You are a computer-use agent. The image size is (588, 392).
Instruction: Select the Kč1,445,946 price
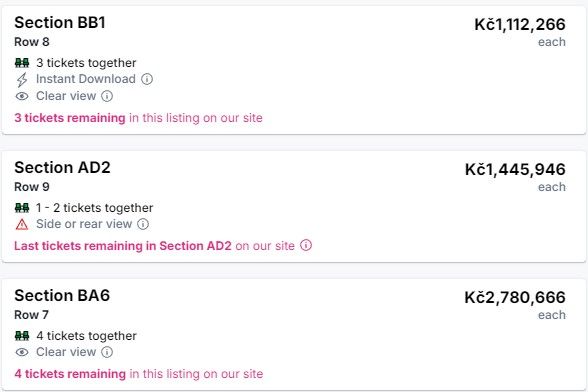coord(515,170)
